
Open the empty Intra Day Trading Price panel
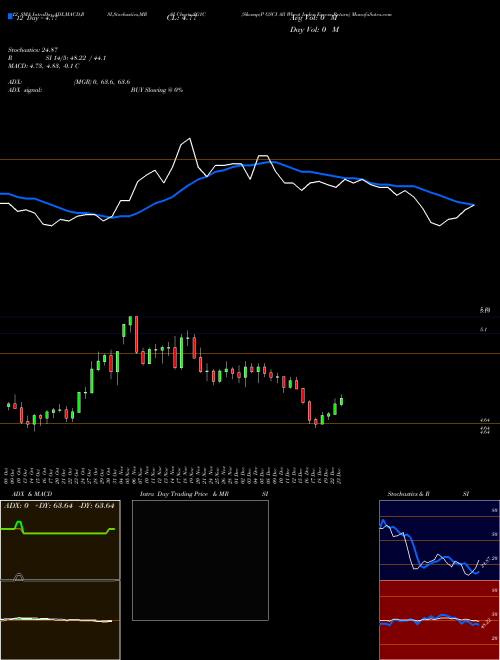point(200,560)
